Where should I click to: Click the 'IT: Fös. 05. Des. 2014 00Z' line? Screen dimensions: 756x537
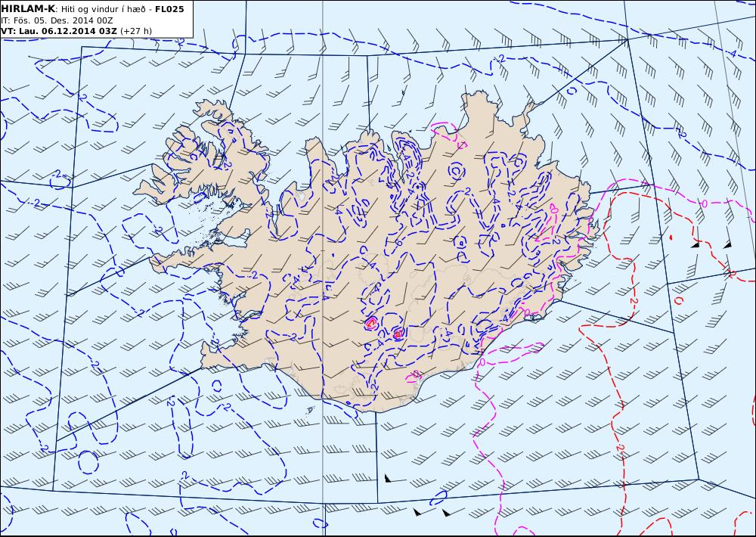pyautogui.click(x=57, y=20)
